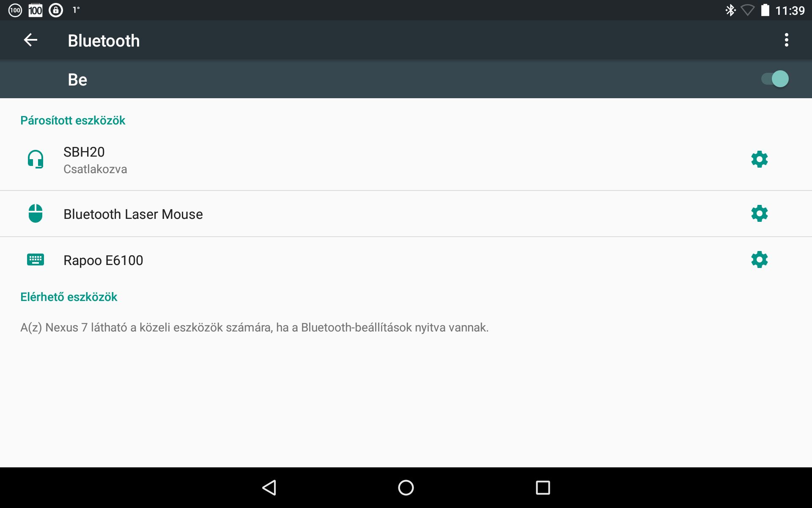Screen dimensions: 812x508
Task: Tap the Elérhető eszközök section header
Action: point(69,297)
